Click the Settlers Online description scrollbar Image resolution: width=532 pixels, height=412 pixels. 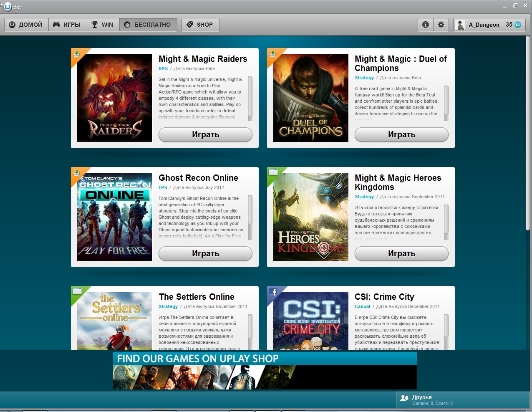pyautogui.click(x=250, y=332)
